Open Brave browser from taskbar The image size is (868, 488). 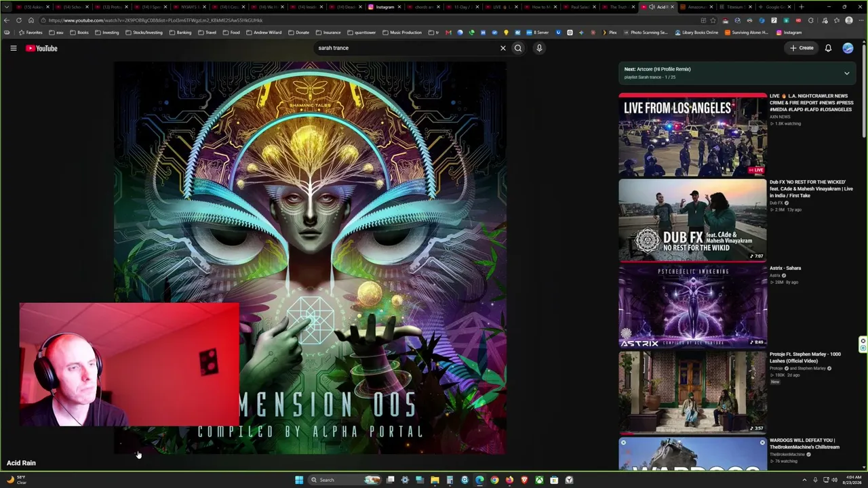(x=524, y=480)
